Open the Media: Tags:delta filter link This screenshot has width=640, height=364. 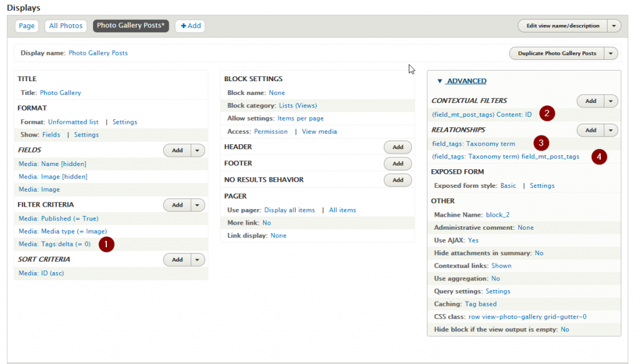click(54, 244)
